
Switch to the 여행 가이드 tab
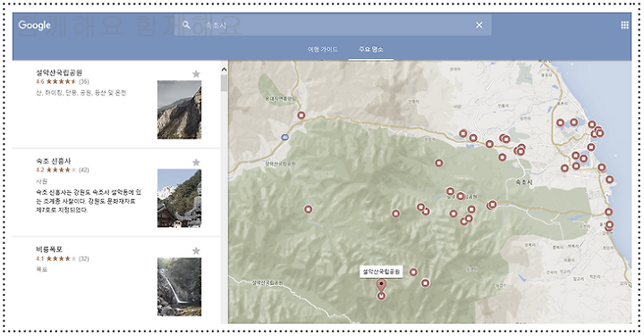pyautogui.click(x=322, y=49)
